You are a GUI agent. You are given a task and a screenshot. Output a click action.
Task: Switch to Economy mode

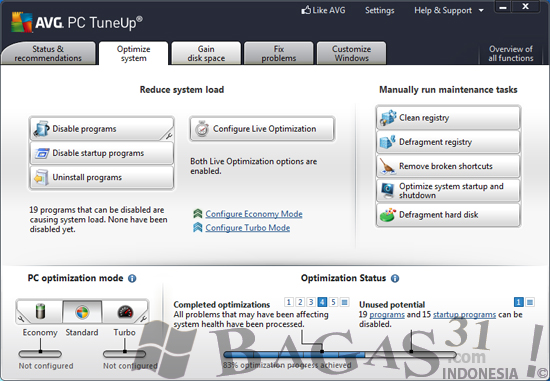[x=40, y=312]
